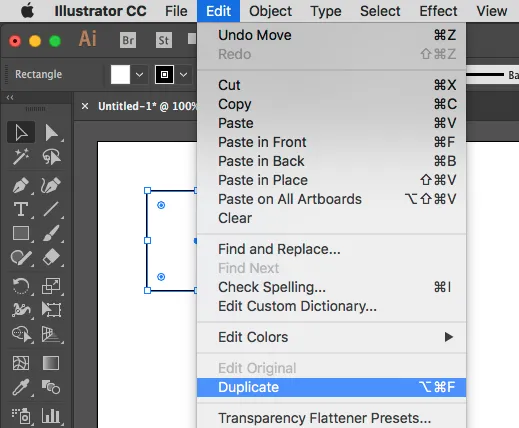Image resolution: width=519 pixels, height=428 pixels.
Task: Open the Select menu
Action: pyautogui.click(x=380, y=11)
